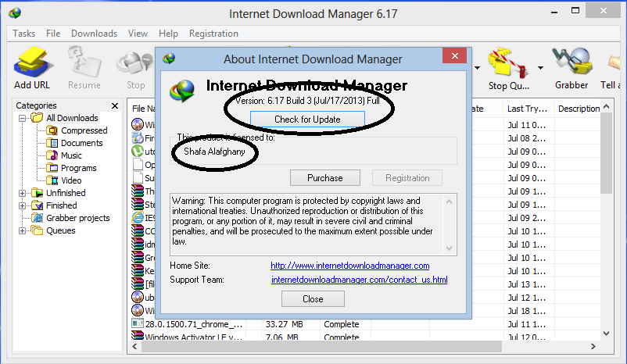
Task: Click the Unfinished folder icon
Action: (x=38, y=193)
